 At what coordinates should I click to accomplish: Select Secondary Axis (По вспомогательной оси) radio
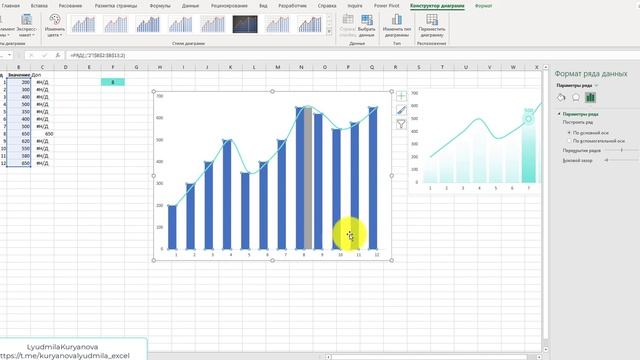[x=569, y=141]
